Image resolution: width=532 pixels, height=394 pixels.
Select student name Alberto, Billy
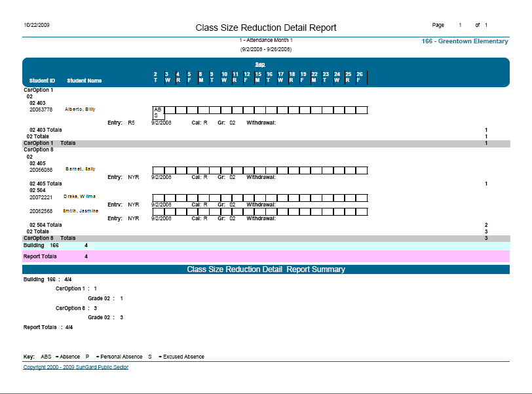(x=80, y=109)
